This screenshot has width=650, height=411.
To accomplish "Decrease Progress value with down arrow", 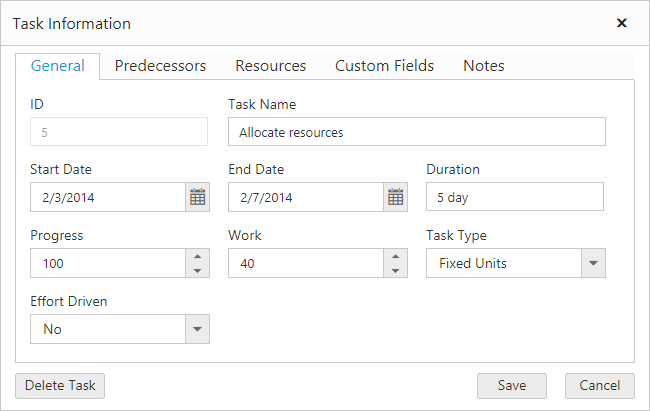I will tap(197, 271).
